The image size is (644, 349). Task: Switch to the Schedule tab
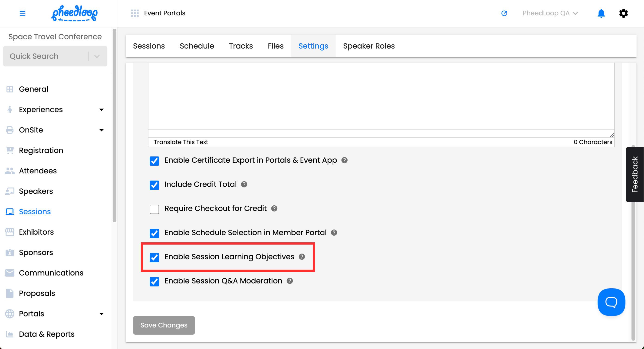pyautogui.click(x=197, y=46)
